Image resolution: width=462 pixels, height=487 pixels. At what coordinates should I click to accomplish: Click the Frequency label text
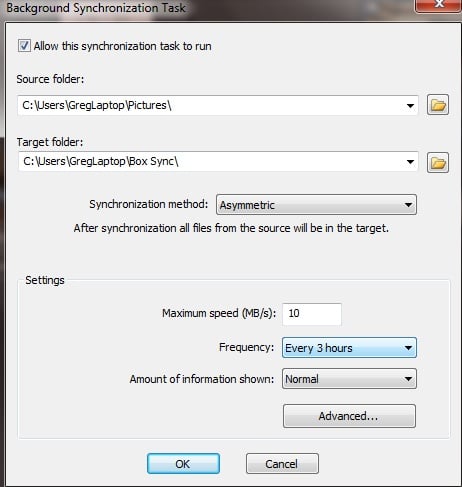[x=246, y=347]
